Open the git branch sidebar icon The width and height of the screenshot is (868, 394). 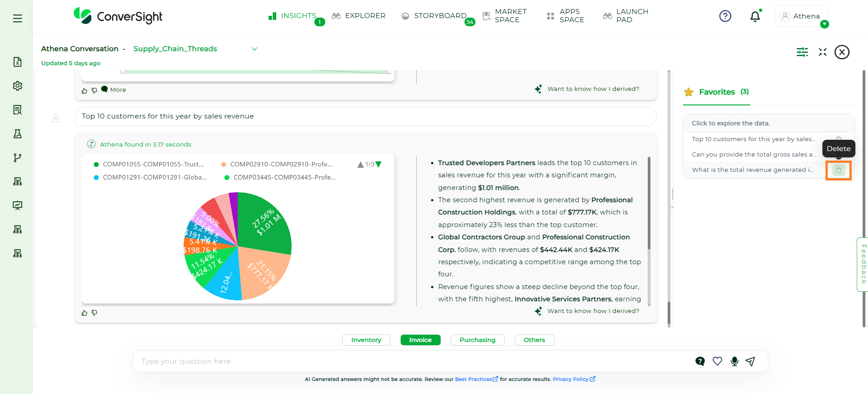18,158
